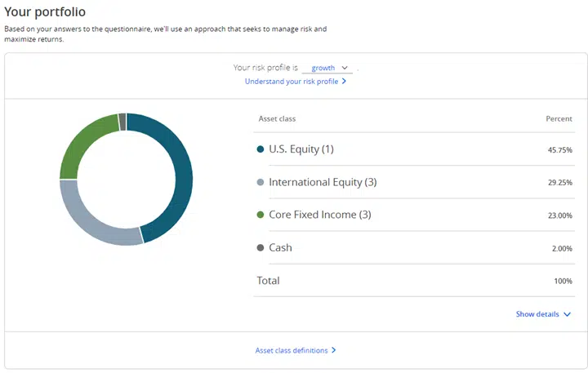Click the chevron next to Show details

tap(567, 314)
